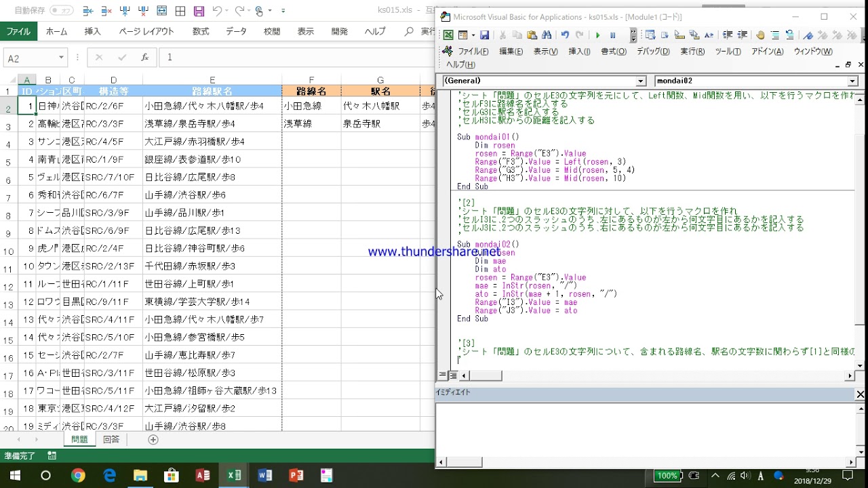Click the Excel formula bar input

292,58
